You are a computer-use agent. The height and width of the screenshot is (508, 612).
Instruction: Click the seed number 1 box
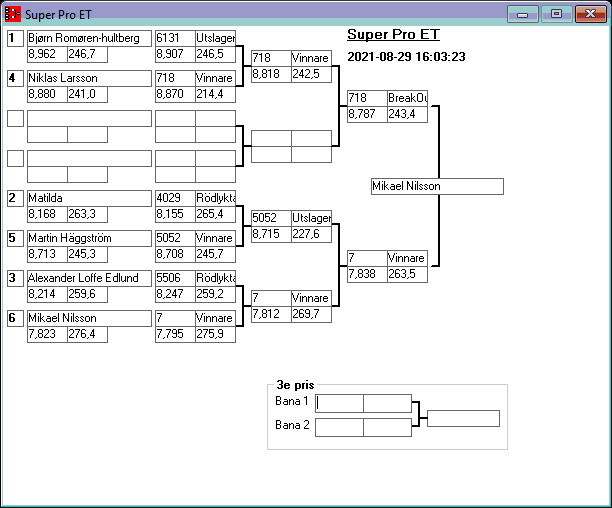[15, 38]
